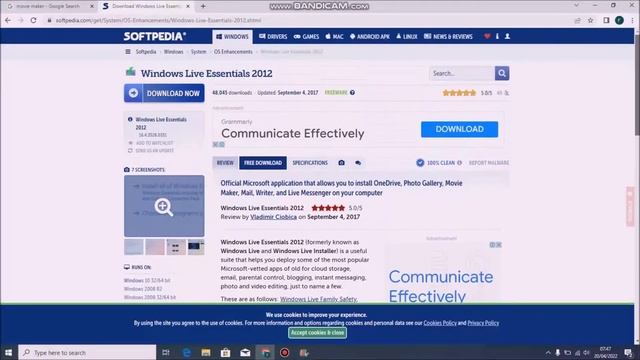Click the Download Now button
The width and height of the screenshot is (640, 360).
click(164, 93)
